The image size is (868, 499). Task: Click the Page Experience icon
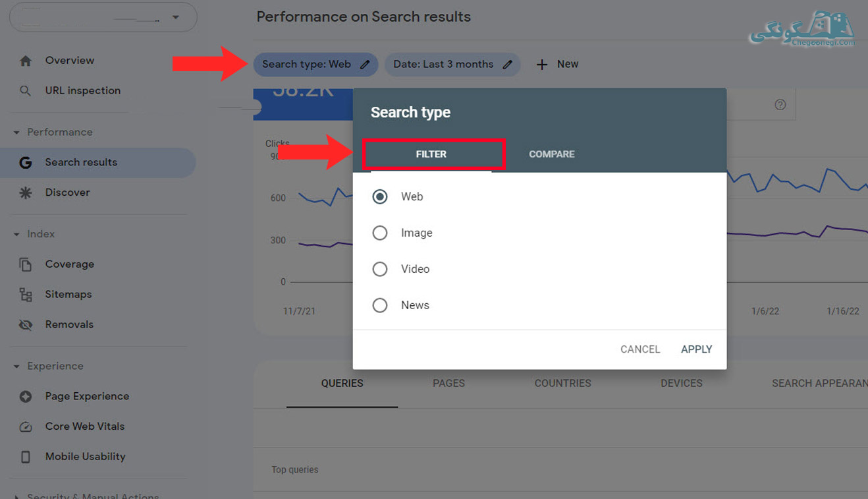26,397
